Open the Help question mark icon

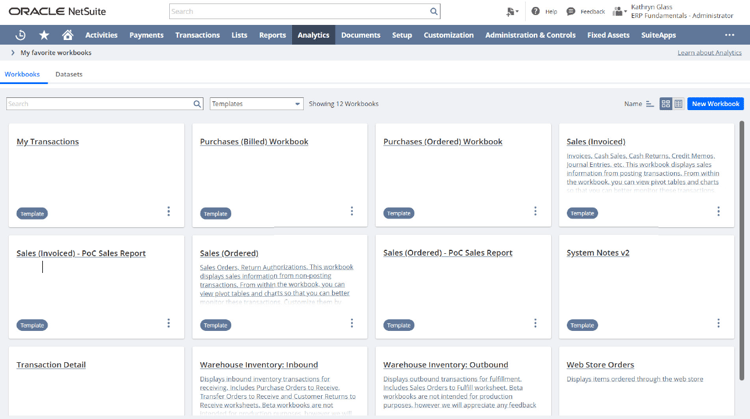pyautogui.click(x=535, y=11)
